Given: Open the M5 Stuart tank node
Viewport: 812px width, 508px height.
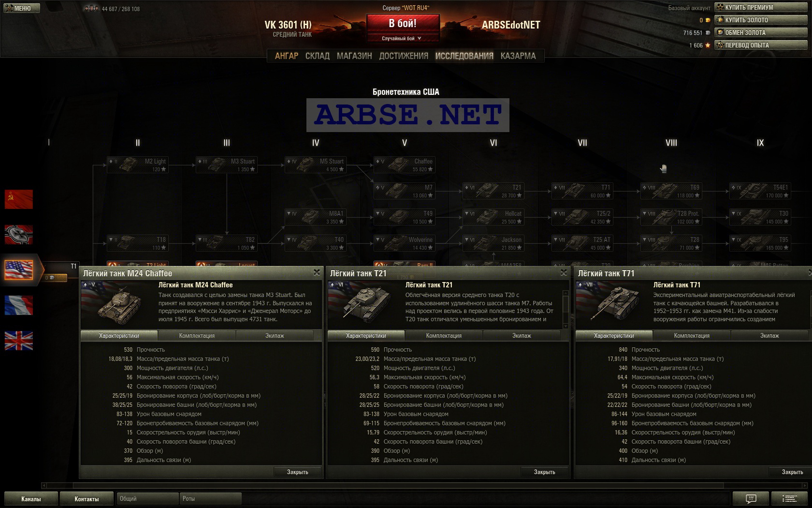Looking at the screenshot, I should tap(315, 165).
